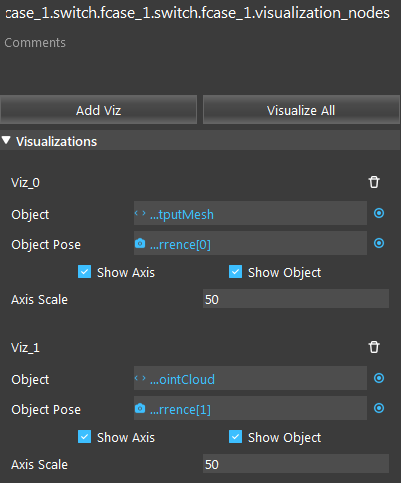401x483 pixels.
Task: Click the target icon beside Viz_1 Object Pose
Action: click(379, 408)
